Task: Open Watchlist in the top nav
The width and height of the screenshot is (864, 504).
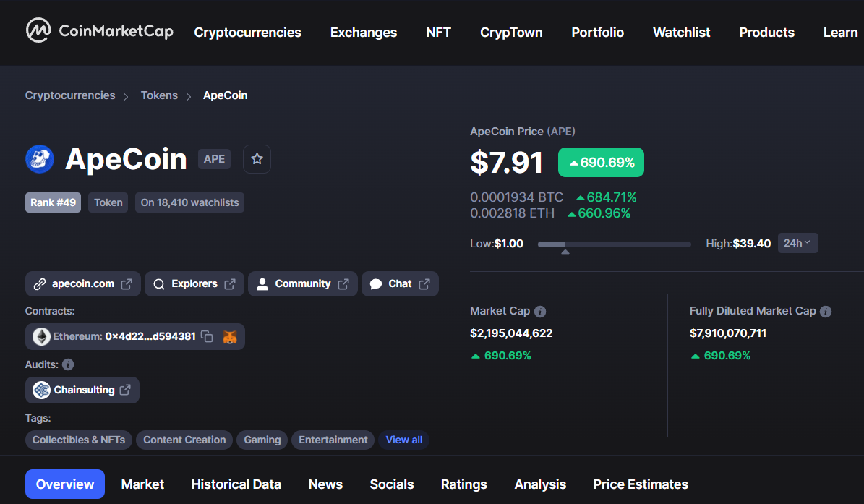Action: coord(682,33)
